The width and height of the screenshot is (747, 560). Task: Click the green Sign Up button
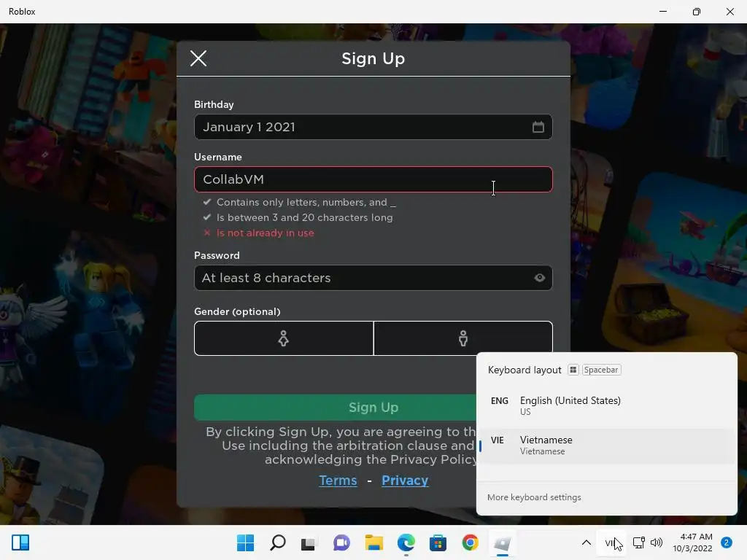[335, 408]
